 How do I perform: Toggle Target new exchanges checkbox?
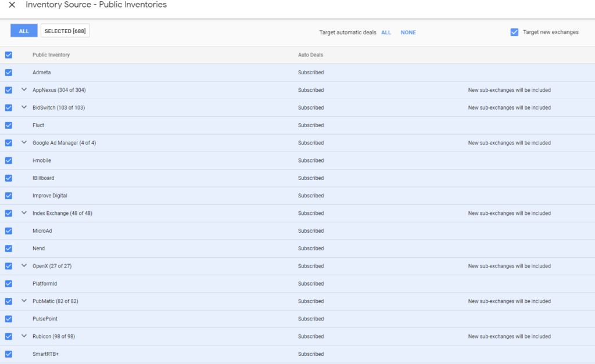514,33
